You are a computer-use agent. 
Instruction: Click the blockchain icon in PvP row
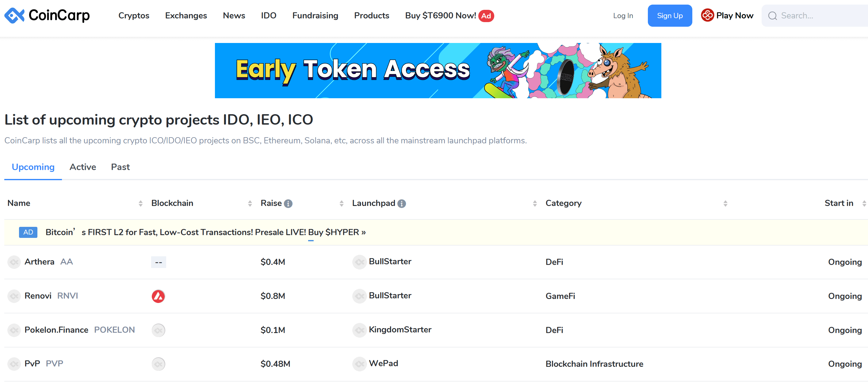click(x=159, y=364)
